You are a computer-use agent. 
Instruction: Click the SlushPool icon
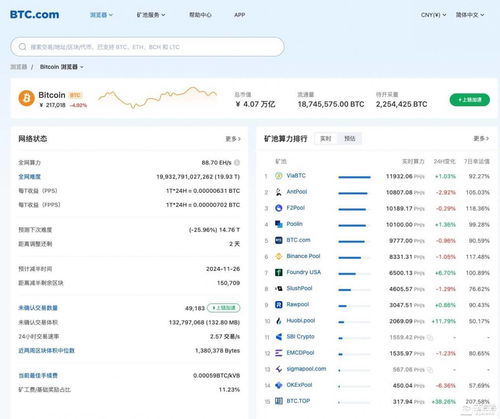click(x=279, y=288)
